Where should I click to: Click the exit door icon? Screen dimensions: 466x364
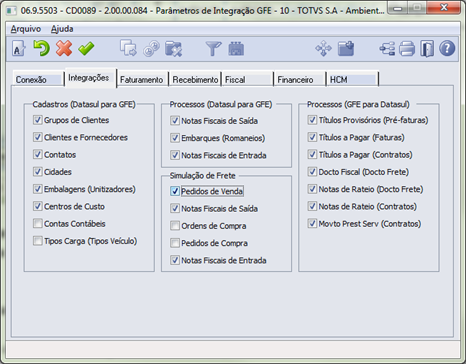click(427, 49)
